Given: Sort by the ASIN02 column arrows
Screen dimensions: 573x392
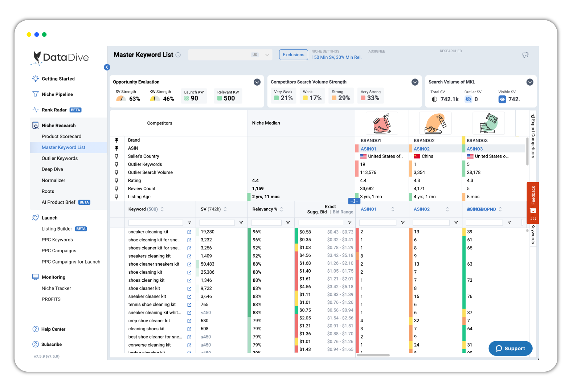Looking at the screenshot, I should [447, 209].
